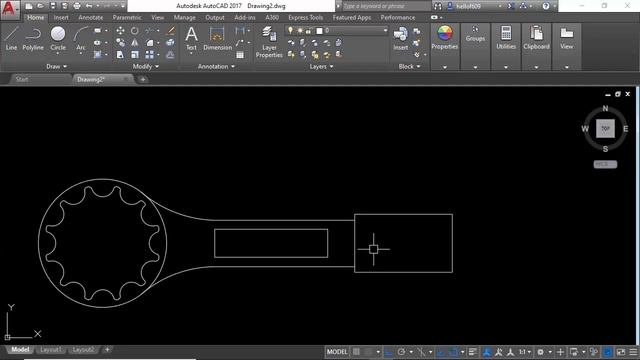This screenshot has height=360, width=640.
Task: Select the Dimension tool
Action: point(217,38)
